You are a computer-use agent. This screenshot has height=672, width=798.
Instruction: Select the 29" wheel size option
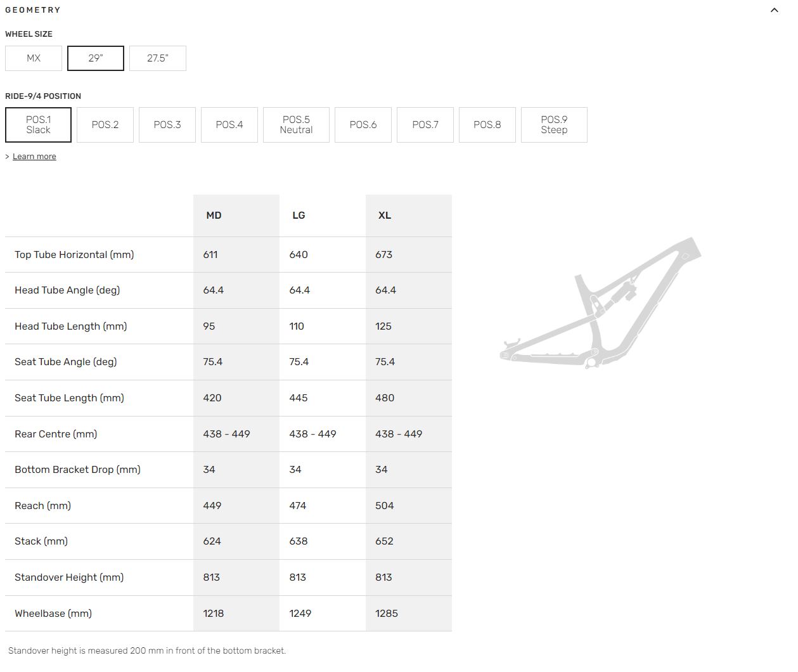[x=96, y=58]
